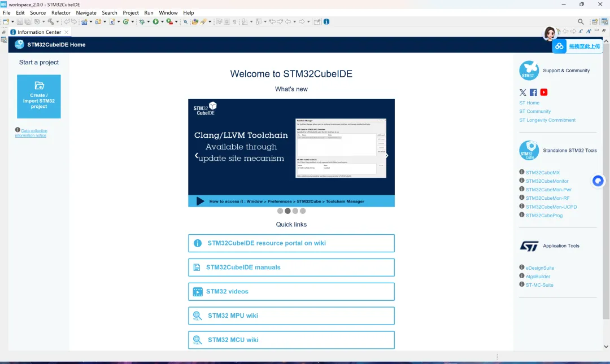Click the Save toolbar icon

[x=20, y=22]
